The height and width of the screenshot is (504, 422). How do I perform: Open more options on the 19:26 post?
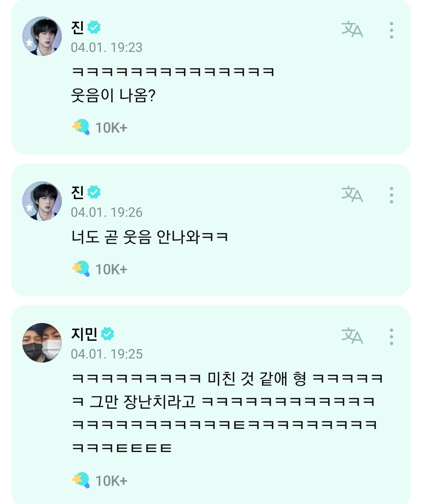[391, 195]
